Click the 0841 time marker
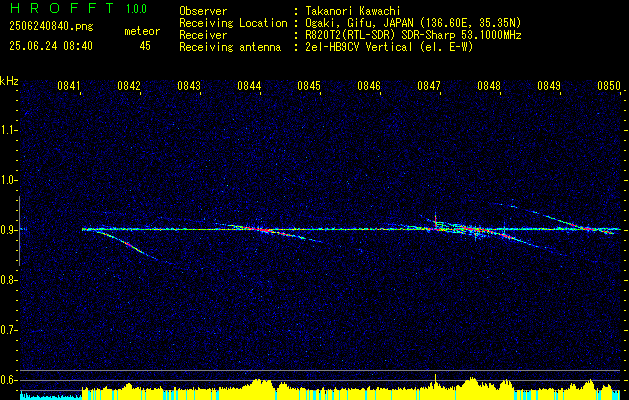629x400 pixels. pyautogui.click(x=69, y=86)
